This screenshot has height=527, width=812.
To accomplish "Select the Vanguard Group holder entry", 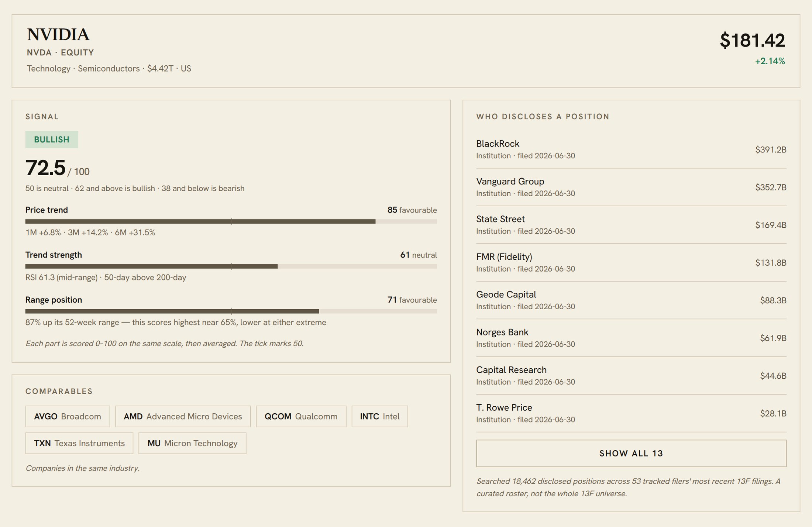I will (631, 187).
